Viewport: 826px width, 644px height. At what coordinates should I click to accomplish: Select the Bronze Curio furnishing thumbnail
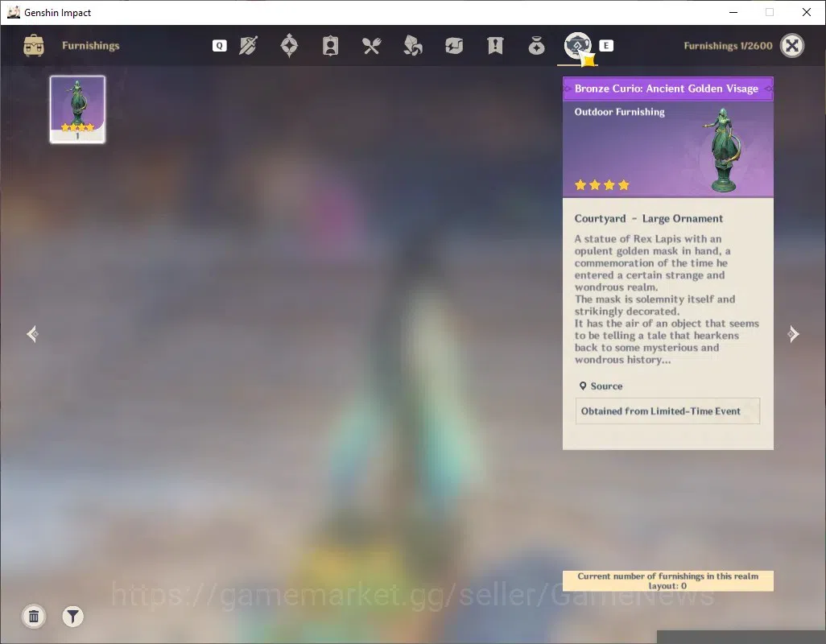click(x=77, y=109)
